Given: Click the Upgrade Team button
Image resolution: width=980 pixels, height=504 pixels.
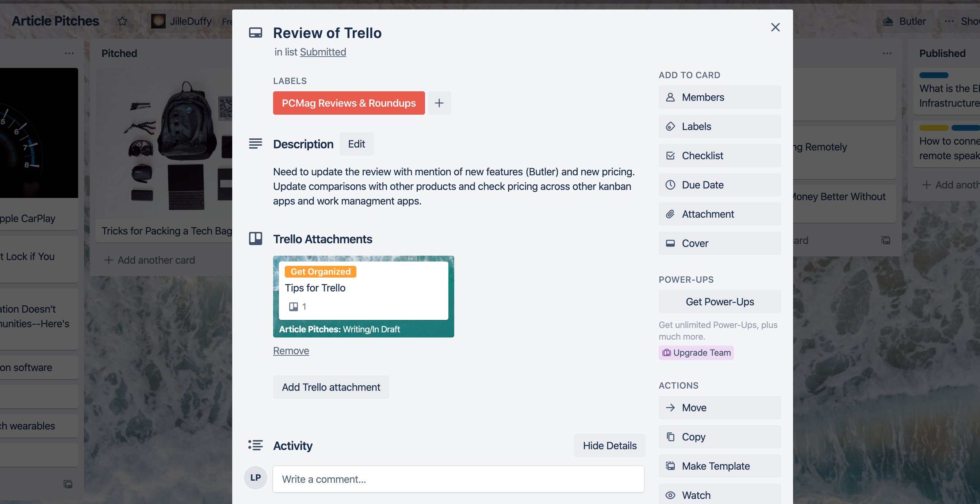Looking at the screenshot, I should [697, 352].
